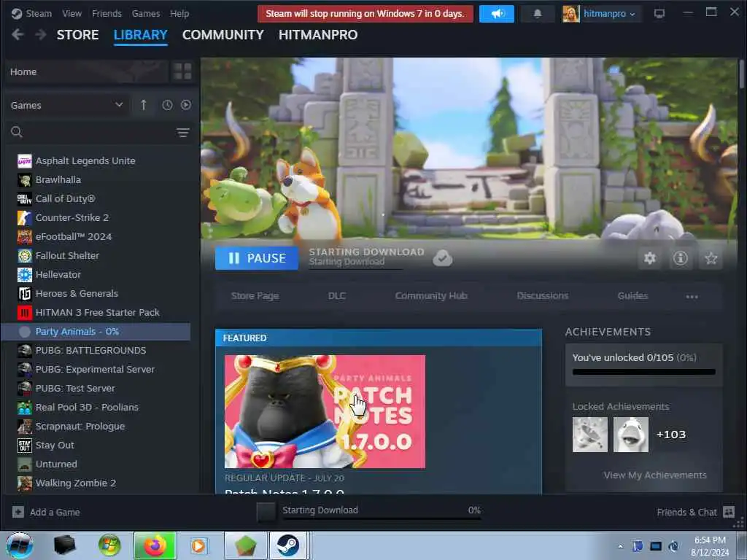747x560 pixels.
Task: Add Party Animals to favorites star
Action: click(711, 258)
